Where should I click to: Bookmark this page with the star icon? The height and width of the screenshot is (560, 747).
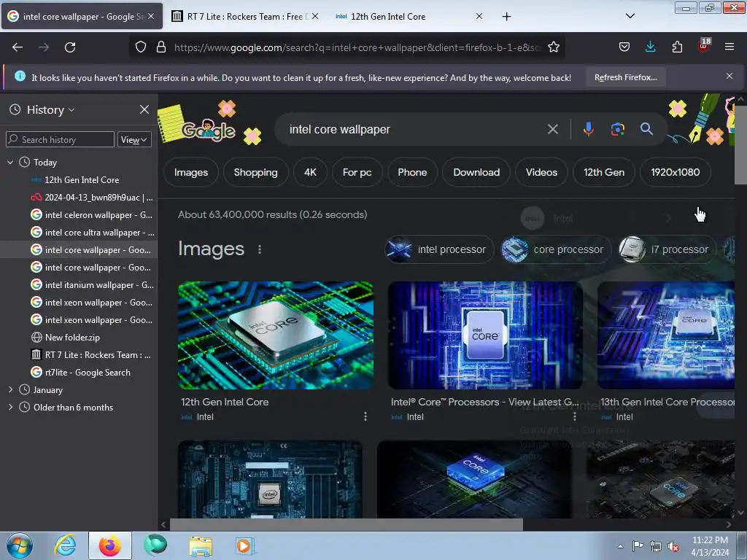553,47
